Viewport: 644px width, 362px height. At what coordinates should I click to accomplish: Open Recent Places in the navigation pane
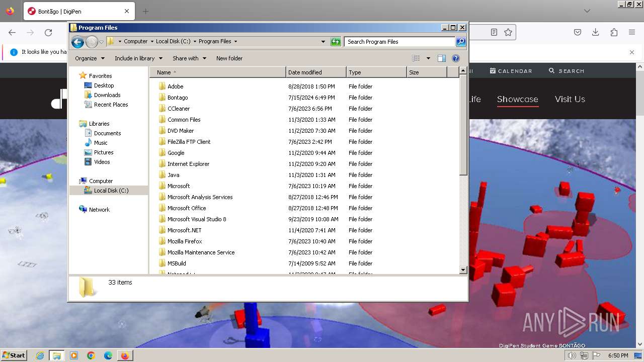pos(111,105)
